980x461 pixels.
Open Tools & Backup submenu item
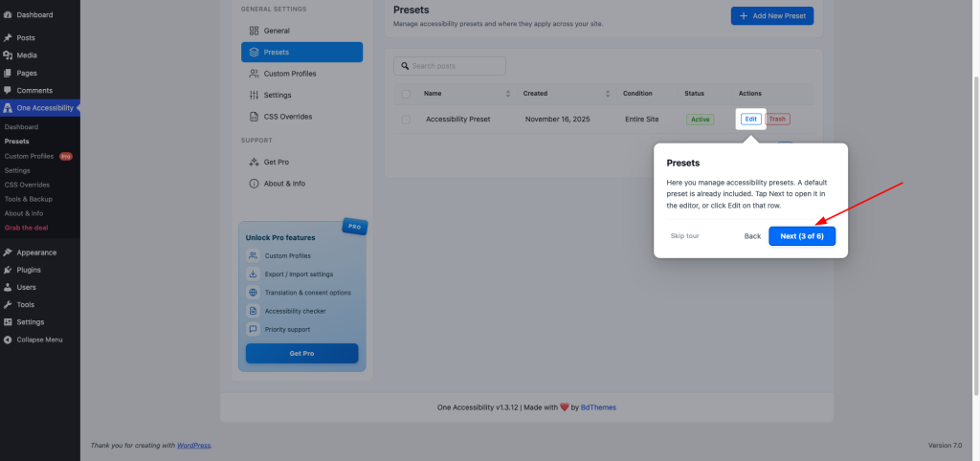[28, 199]
